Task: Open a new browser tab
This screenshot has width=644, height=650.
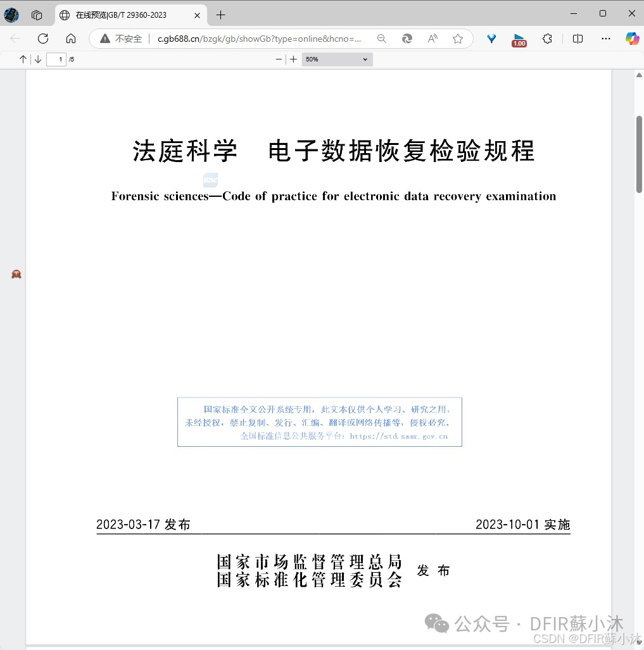Action: (220, 15)
